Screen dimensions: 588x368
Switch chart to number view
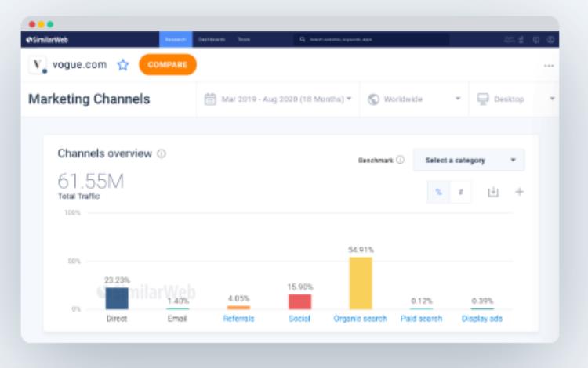460,192
